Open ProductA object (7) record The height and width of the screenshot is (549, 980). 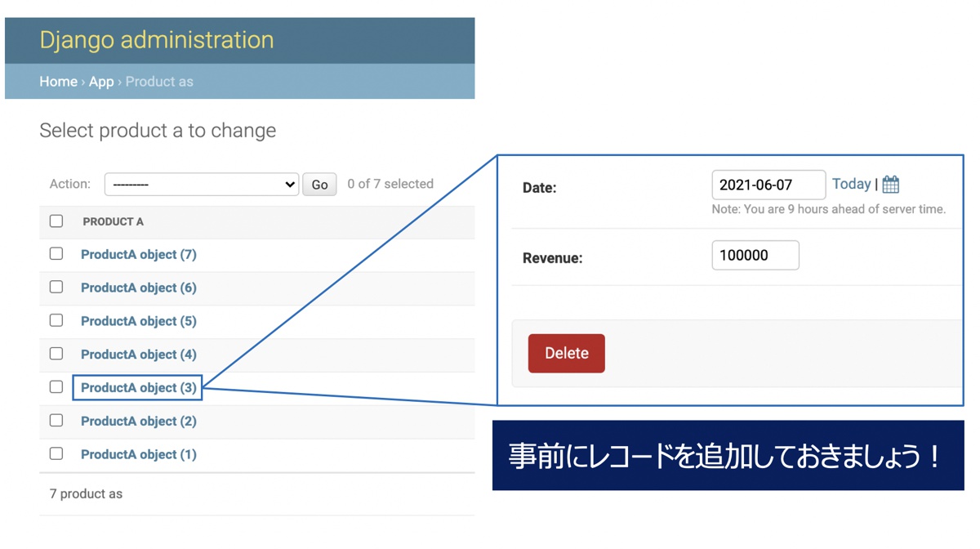coord(138,255)
